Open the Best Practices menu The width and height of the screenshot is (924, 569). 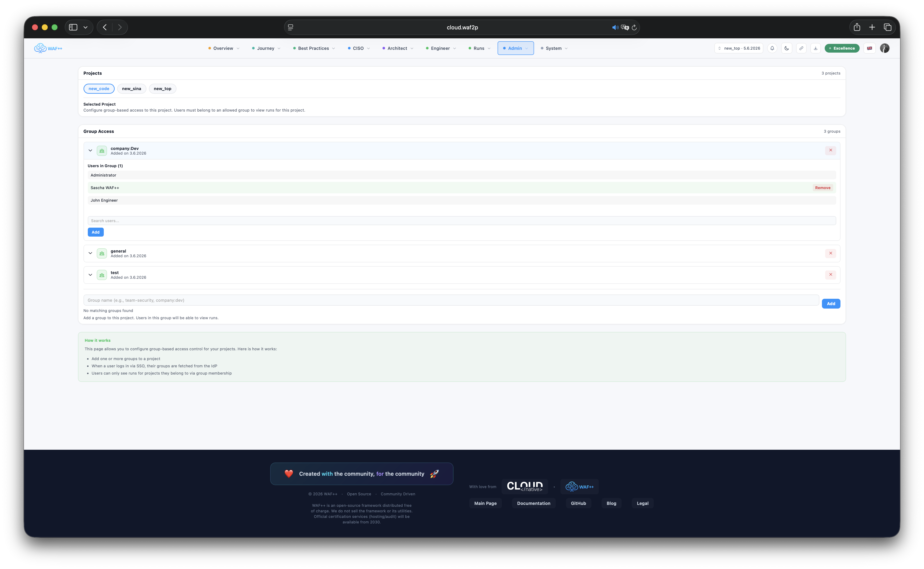pos(314,48)
